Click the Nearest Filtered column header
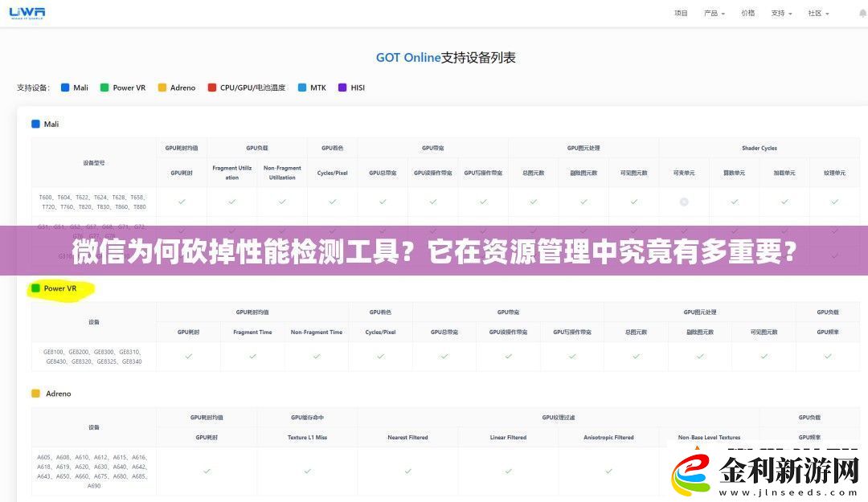 tap(408, 437)
